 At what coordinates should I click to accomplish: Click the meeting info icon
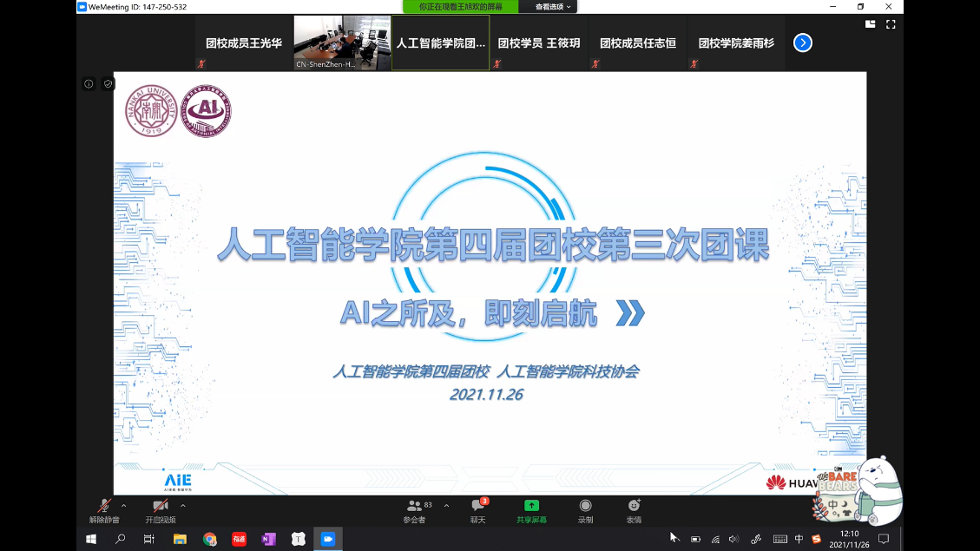[x=89, y=84]
